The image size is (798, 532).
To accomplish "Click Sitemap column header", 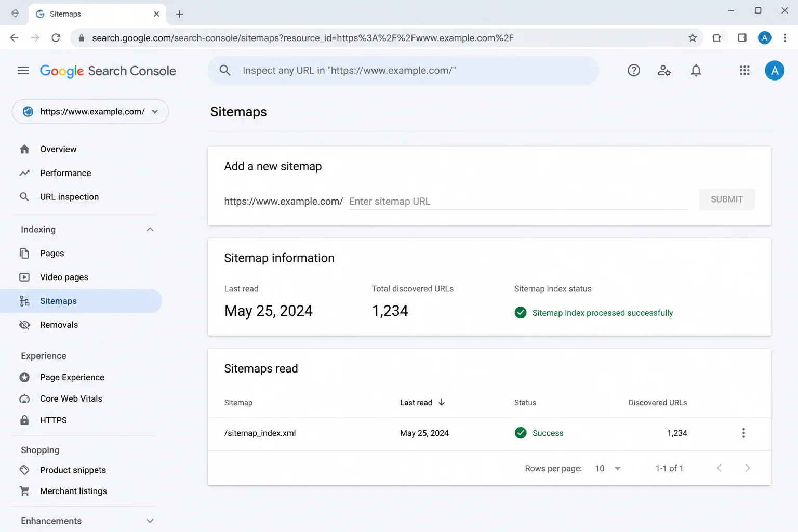I will tap(238, 403).
